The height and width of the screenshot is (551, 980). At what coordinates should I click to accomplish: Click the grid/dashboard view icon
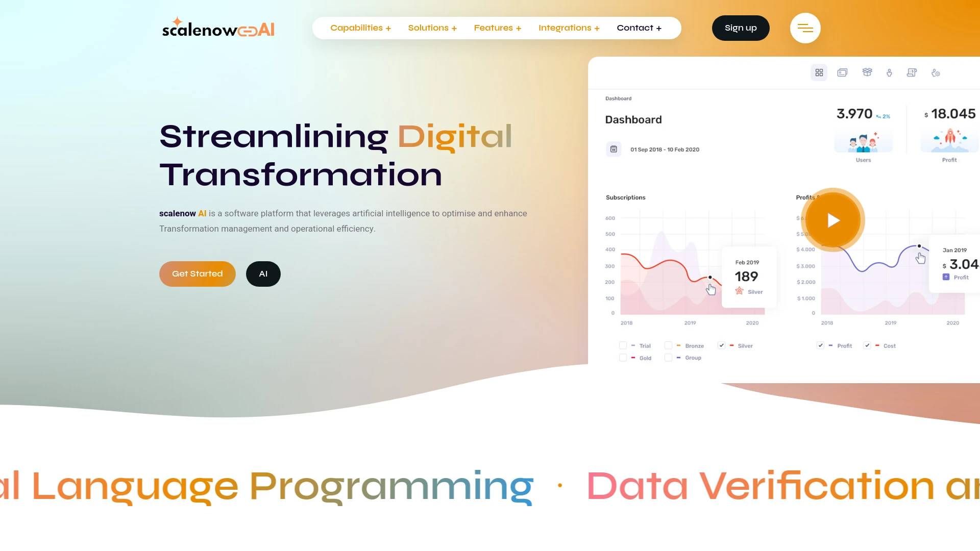819,72
